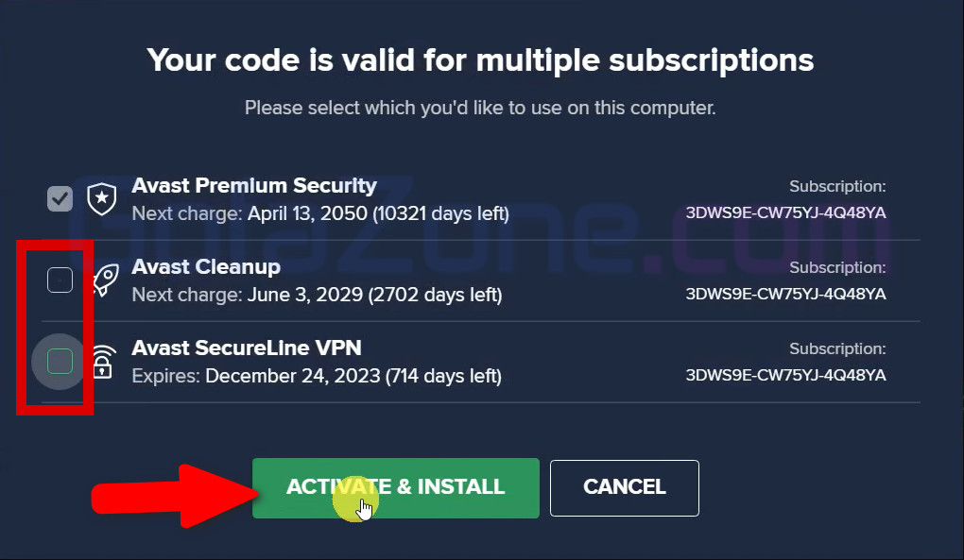Click the Cancel button
964x560 pixels.
[x=624, y=487]
